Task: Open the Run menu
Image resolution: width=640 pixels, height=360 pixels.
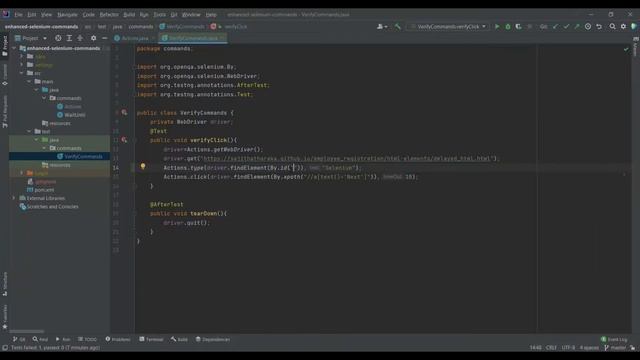Action: 144,15
